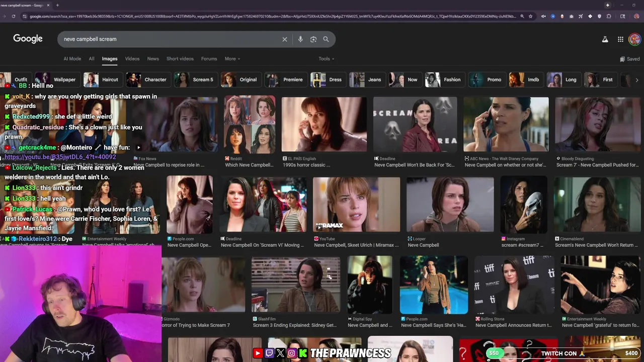Open the Reddit 'Which Neve Campbell' image

pos(250,124)
